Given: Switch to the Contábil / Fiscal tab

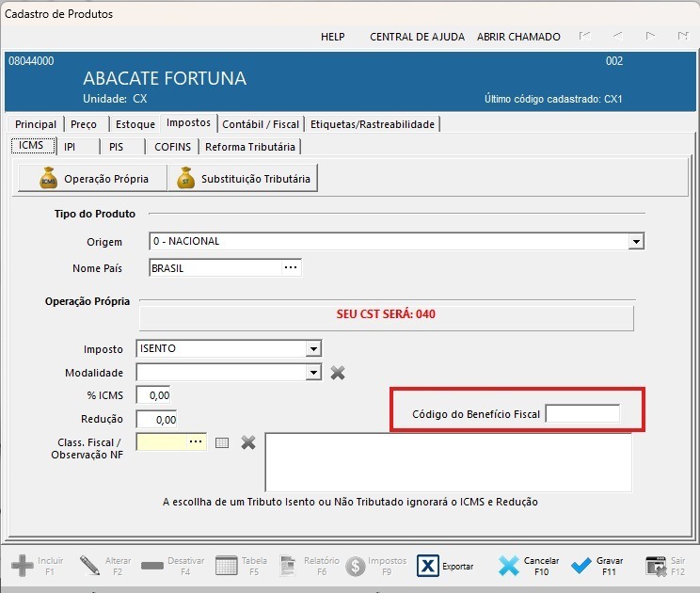Looking at the screenshot, I should click(x=261, y=124).
